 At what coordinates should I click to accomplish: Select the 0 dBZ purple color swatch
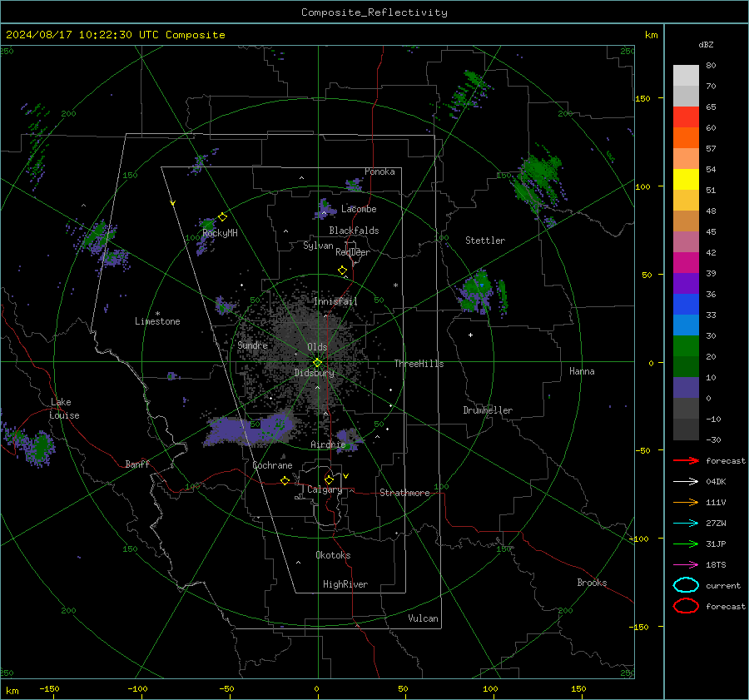686,388
